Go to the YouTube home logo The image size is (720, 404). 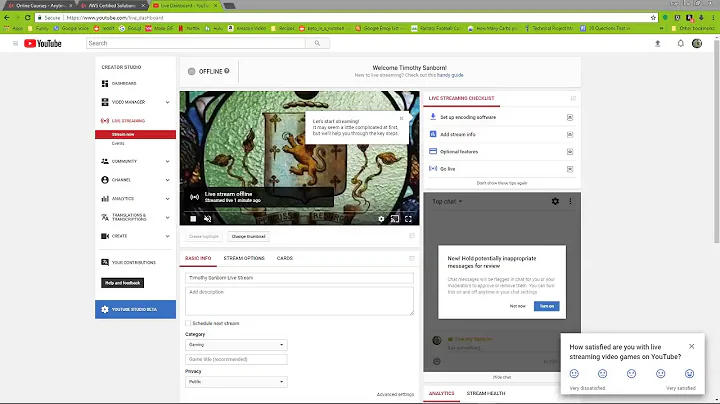point(43,43)
